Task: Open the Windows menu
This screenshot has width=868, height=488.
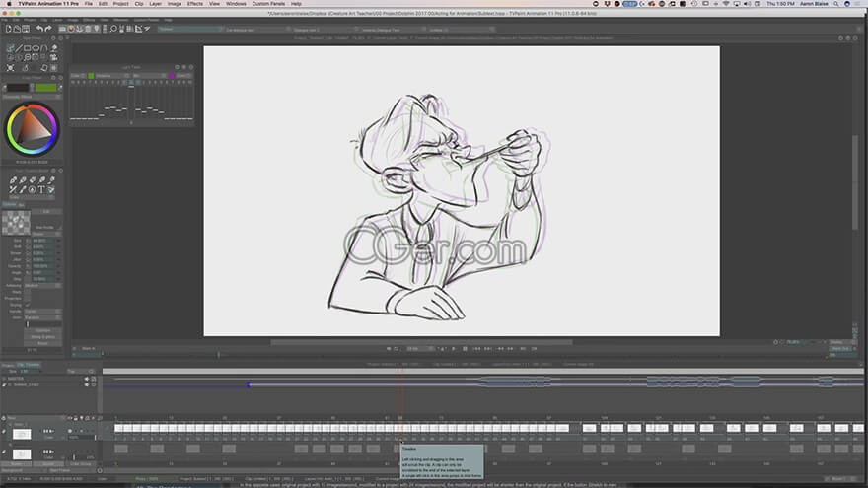Action: coord(236,3)
